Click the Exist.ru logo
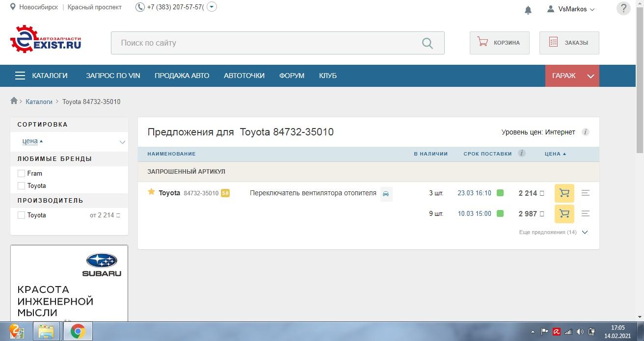 coord(46,39)
